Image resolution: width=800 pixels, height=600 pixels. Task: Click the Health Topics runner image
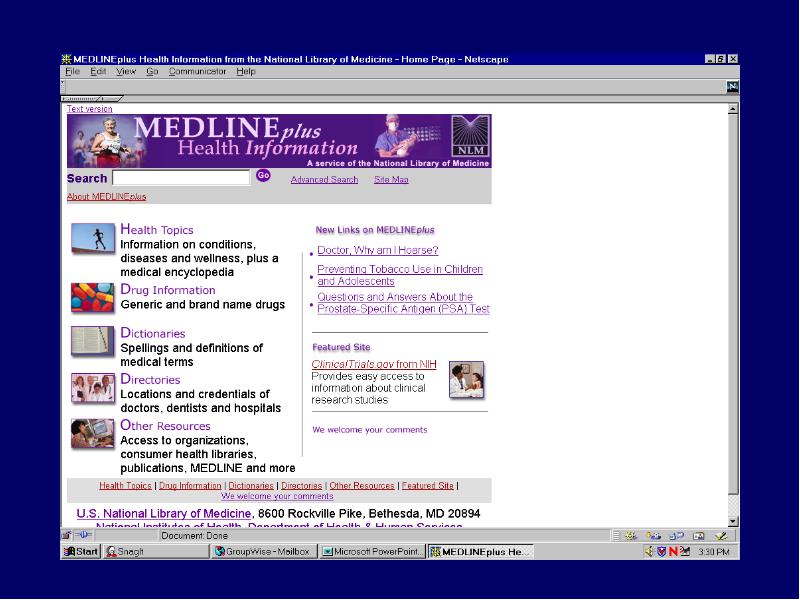pyautogui.click(x=92, y=238)
